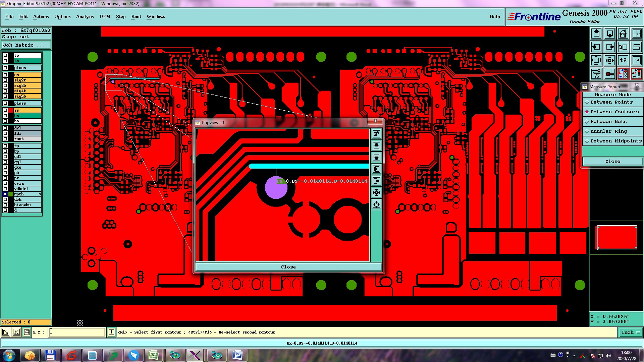
Task: Click the zoom out icon in Popview window
Action: coord(376,204)
